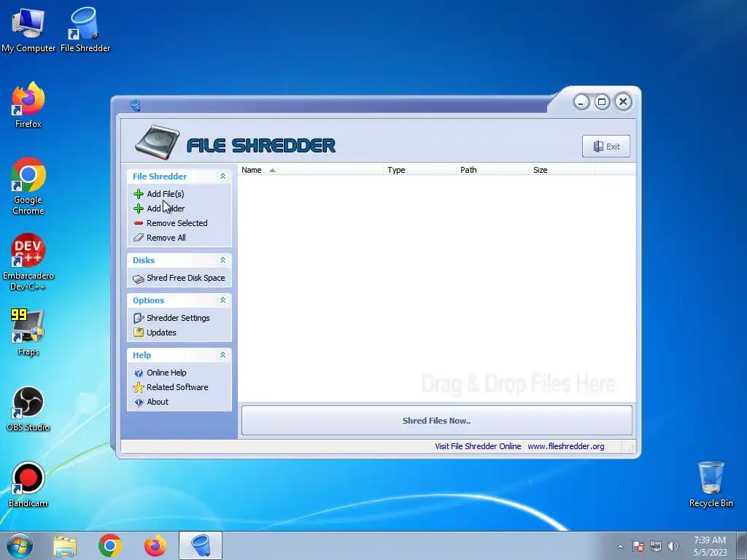Sort the list by the Path column

492,170
